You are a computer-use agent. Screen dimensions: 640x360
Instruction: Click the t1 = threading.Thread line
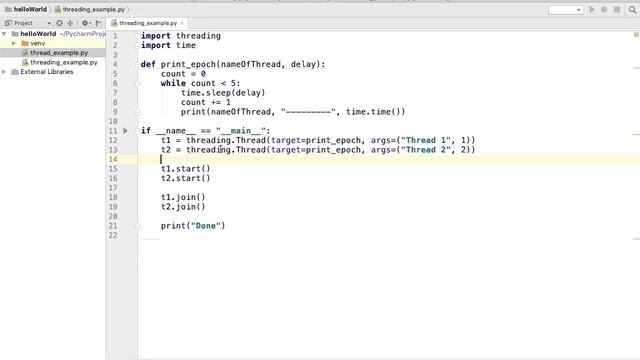(x=318, y=140)
